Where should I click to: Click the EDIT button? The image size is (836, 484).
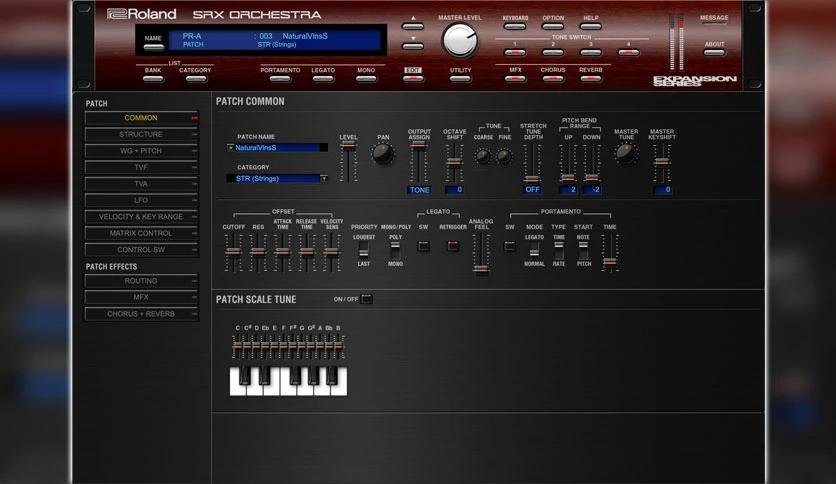(x=413, y=78)
